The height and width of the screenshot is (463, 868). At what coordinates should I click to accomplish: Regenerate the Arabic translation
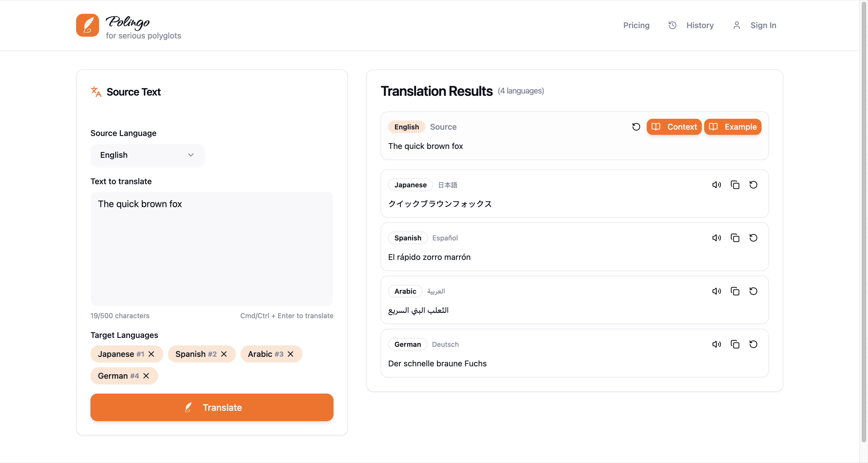753,291
